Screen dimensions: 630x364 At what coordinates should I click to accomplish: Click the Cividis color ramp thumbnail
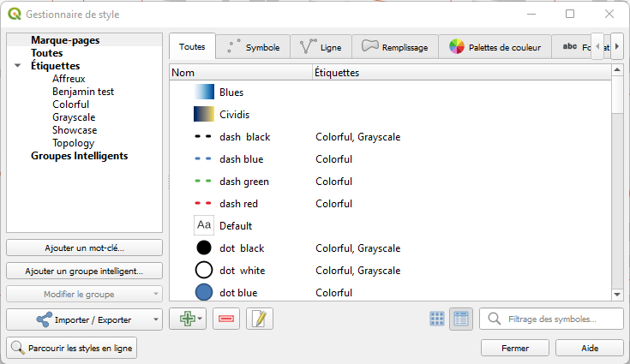pyautogui.click(x=204, y=115)
